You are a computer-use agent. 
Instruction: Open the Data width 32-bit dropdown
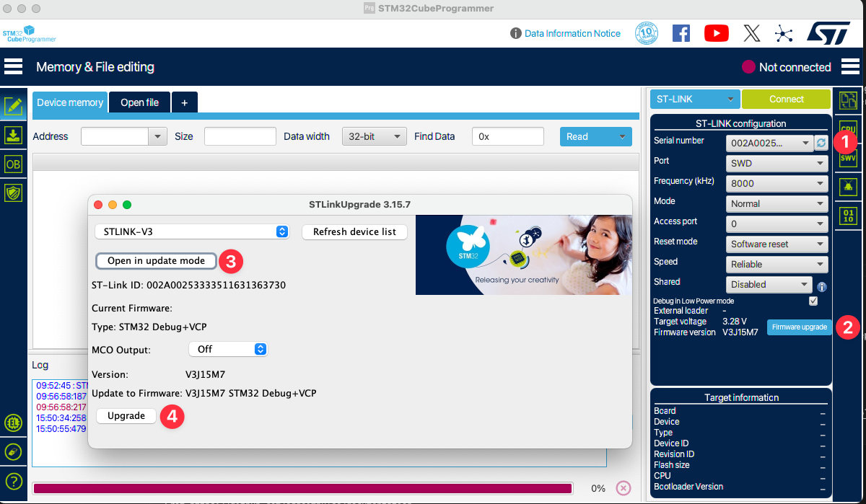375,136
